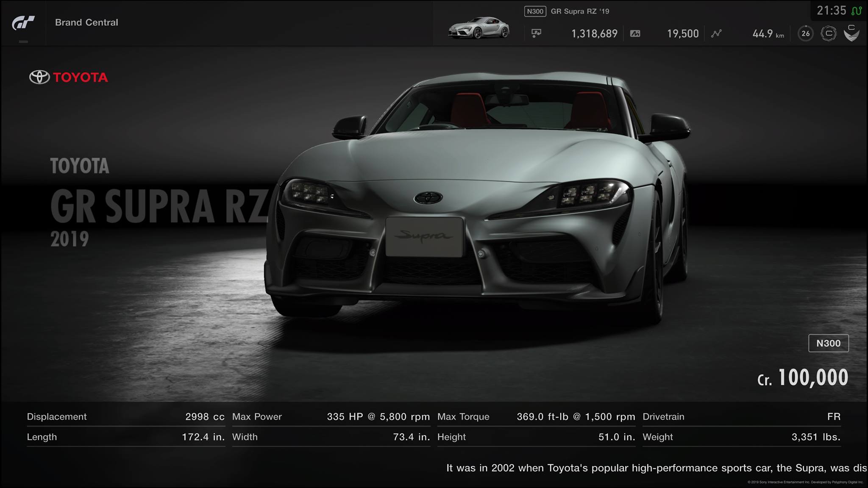Click the green network connection icon

click(x=857, y=11)
